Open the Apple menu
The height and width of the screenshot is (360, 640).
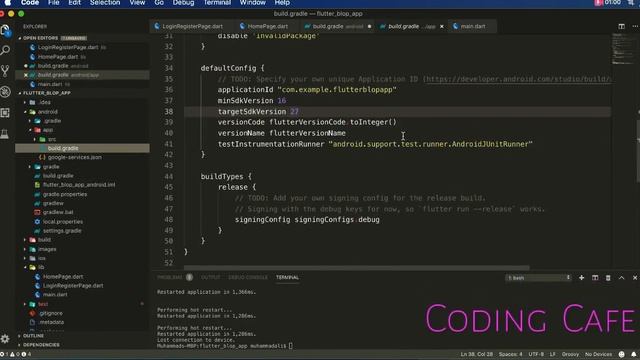pos(7,3)
